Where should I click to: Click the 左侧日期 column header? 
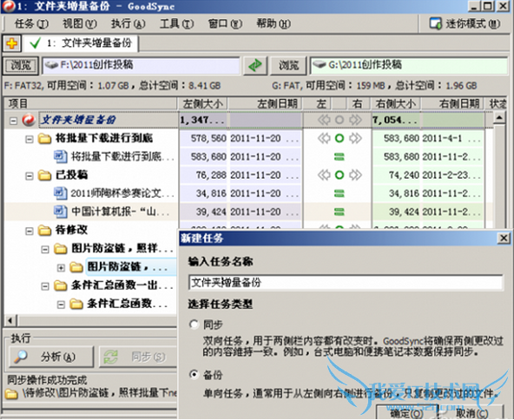[x=265, y=104]
